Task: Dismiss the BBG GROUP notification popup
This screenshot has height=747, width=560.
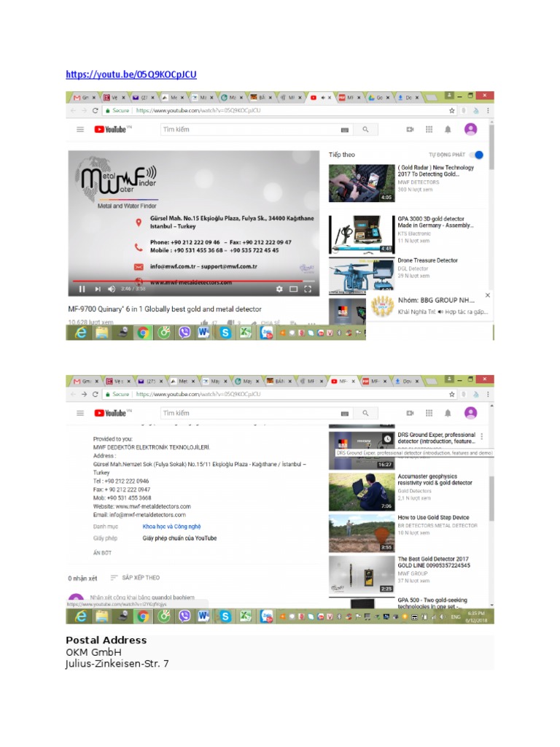Action: 488,295
